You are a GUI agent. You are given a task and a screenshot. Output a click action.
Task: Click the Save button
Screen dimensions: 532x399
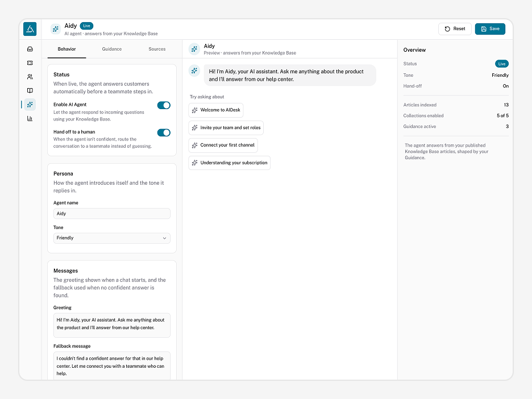(490, 29)
